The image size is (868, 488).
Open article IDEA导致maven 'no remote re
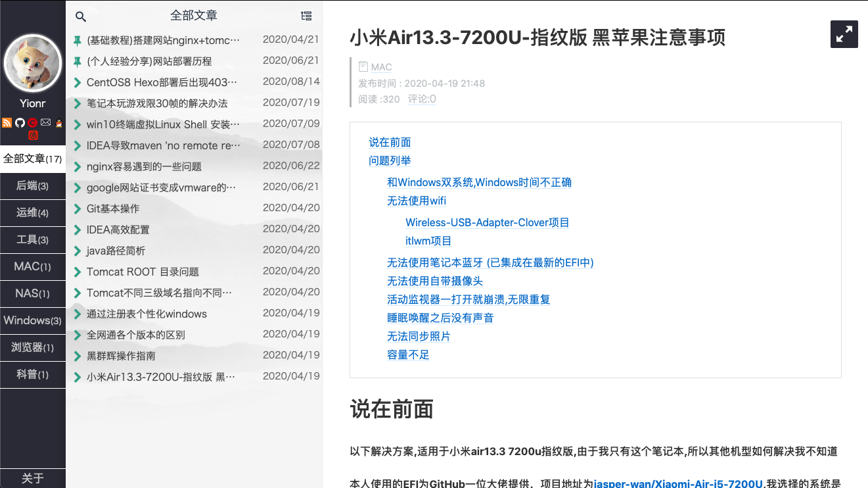pyautogui.click(x=163, y=145)
